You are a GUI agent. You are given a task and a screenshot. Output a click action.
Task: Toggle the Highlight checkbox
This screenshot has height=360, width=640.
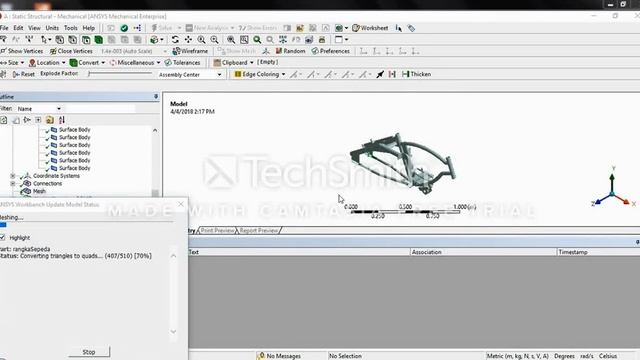[3, 238]
